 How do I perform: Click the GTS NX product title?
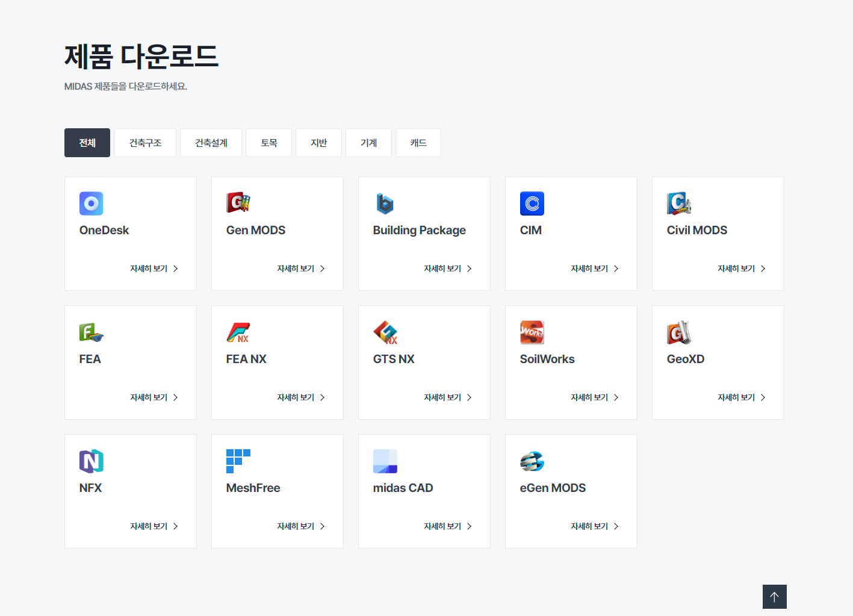(x=394, y=359)
